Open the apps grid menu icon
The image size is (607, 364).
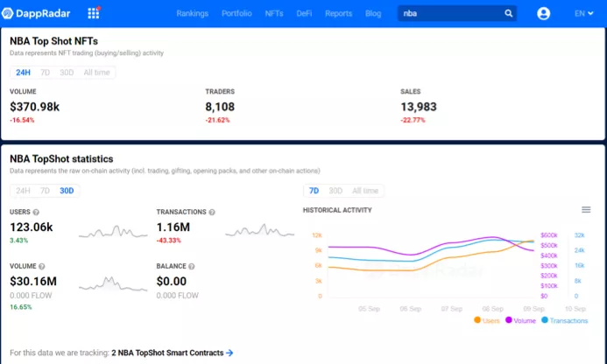click(x=94, y=13)
